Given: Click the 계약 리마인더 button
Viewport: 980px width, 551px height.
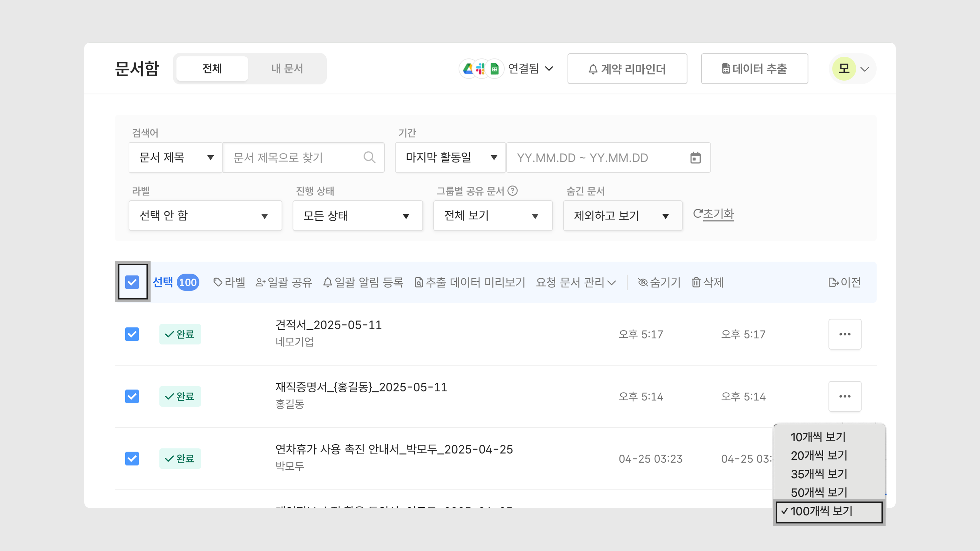Looking at the screenshot, I should [x=627, y=69].
